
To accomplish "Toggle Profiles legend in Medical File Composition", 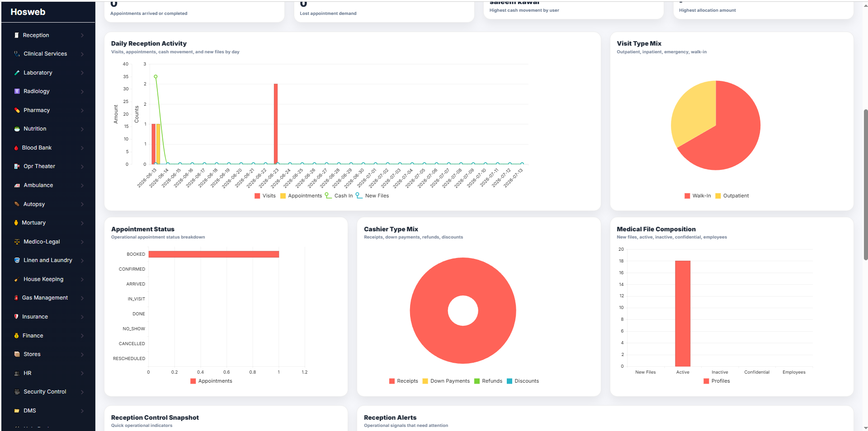I will 717,381.
